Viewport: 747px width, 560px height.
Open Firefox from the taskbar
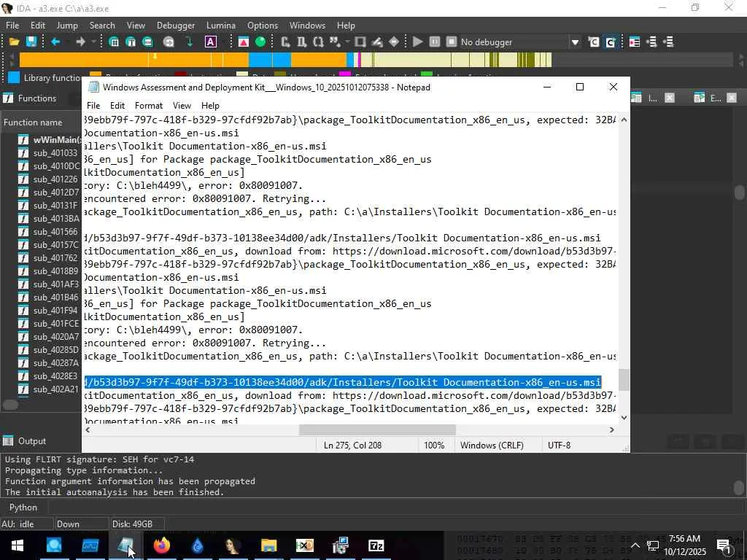click(x=161, y=545)
